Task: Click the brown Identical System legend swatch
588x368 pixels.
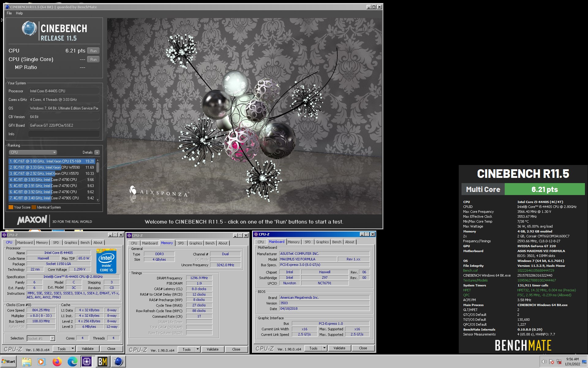Action: (34, 207)
